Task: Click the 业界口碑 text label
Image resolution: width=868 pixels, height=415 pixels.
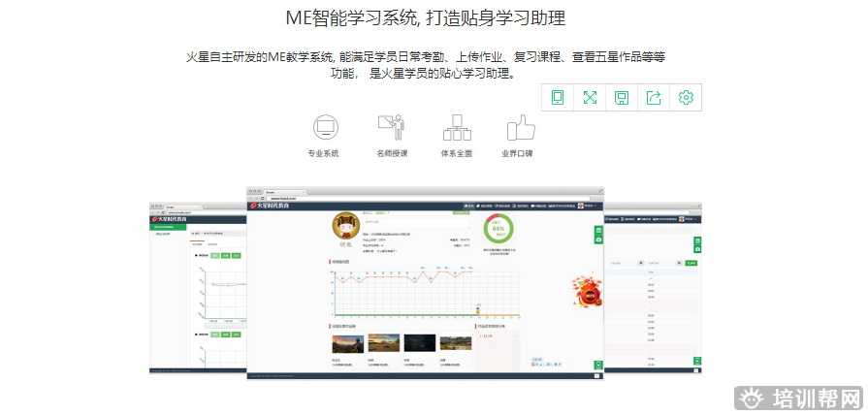Action: pos(517,154)
